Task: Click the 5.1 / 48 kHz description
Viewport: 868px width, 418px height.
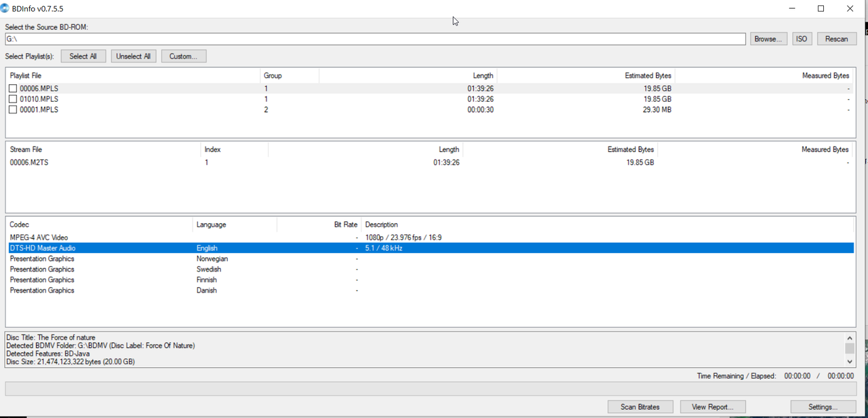Action: click(x=384, y=248)
